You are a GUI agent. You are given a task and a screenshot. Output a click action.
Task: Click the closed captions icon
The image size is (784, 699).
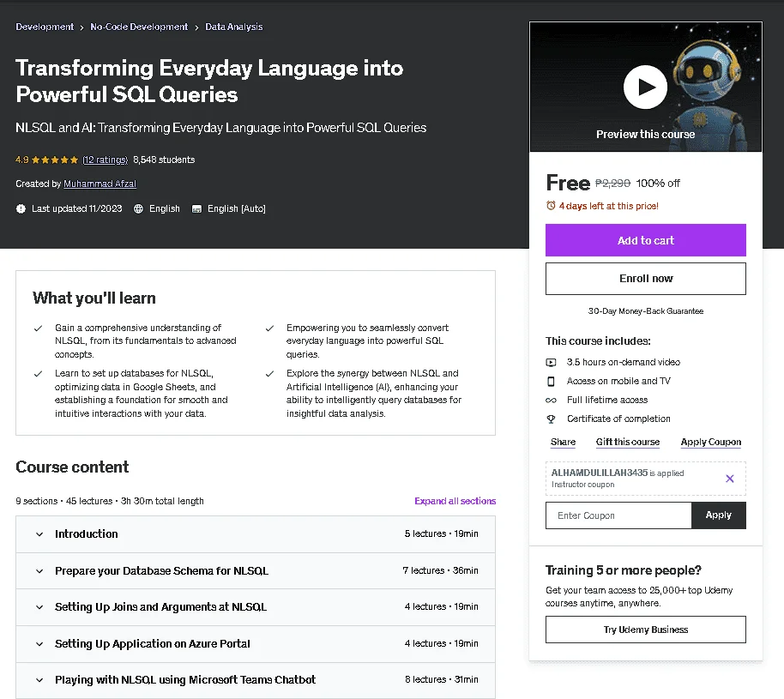point(196,208)
